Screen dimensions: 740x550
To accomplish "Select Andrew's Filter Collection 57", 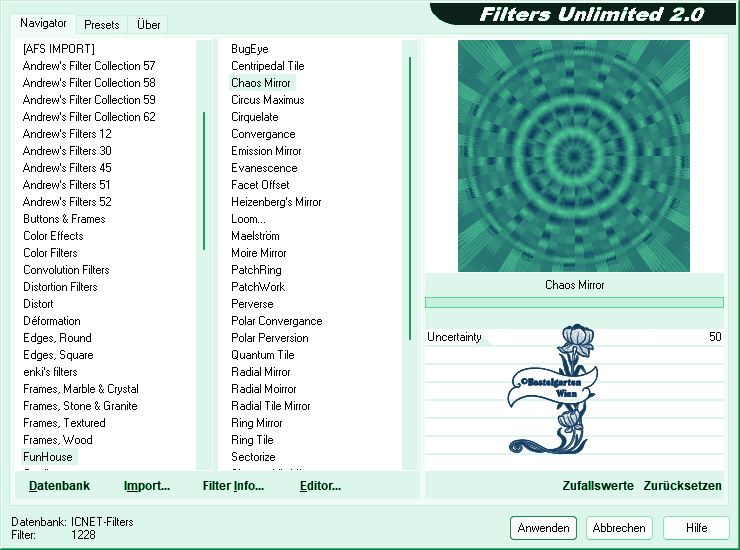I will tap(89, 66).
